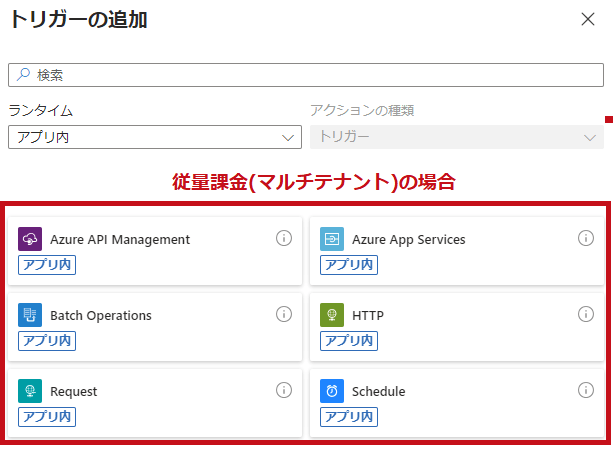Image resolution: width=613 pixels, height=450 pixels.
Task: Choose the Batch Operations connector icon
Action: [x=30, y=315]
